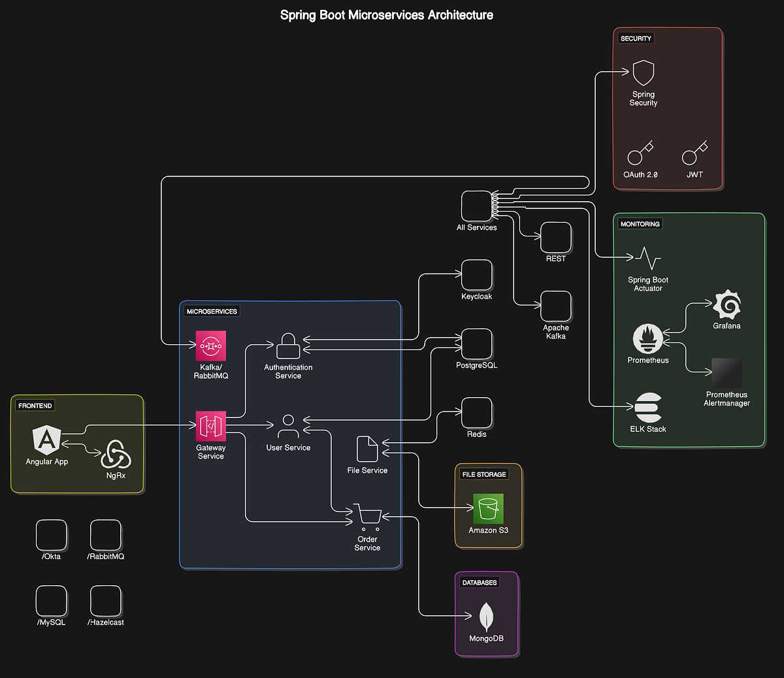The image size is (784, 678).
Task: Select the "Authentication Service" text label
Action: 288,372
